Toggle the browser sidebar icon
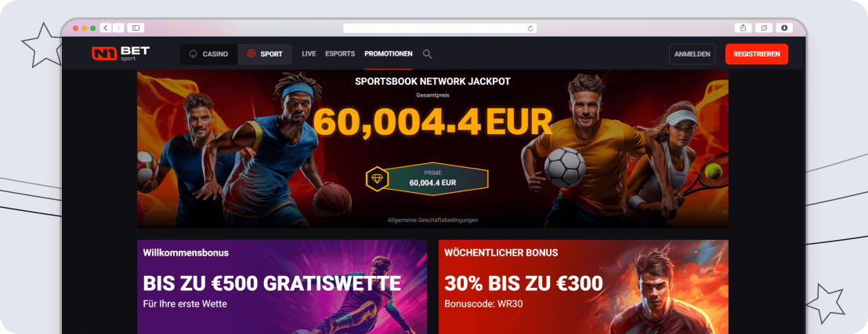The width and height of the screenshot is (868, 334). [x=136, y=27]
